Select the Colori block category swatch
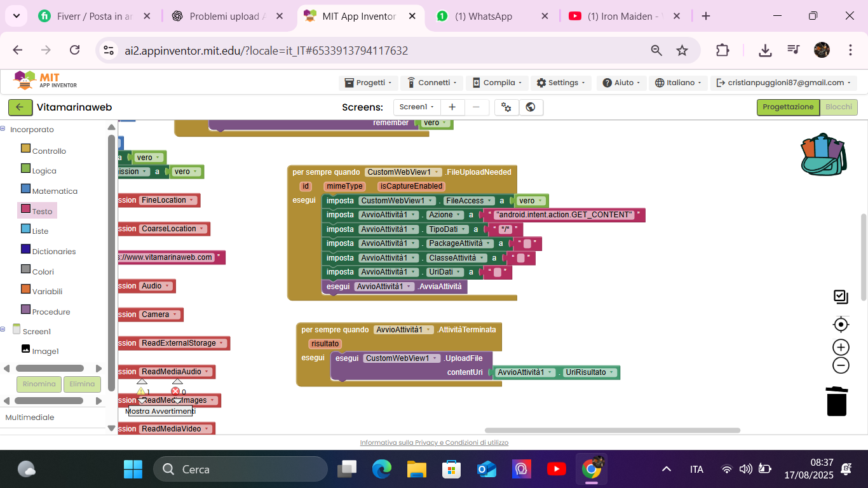 click(x=26, y=269)
